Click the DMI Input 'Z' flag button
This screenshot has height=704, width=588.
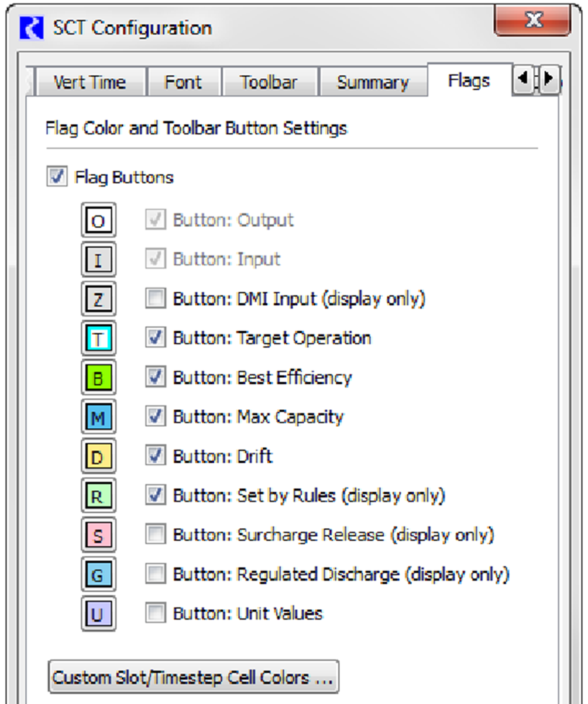point(98,299)
